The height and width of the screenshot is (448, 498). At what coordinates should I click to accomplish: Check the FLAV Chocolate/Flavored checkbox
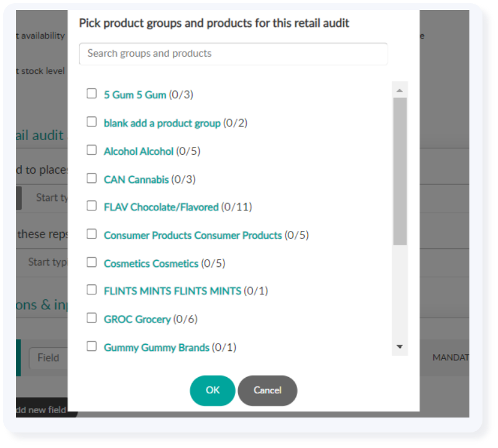(x=92, y=206)
